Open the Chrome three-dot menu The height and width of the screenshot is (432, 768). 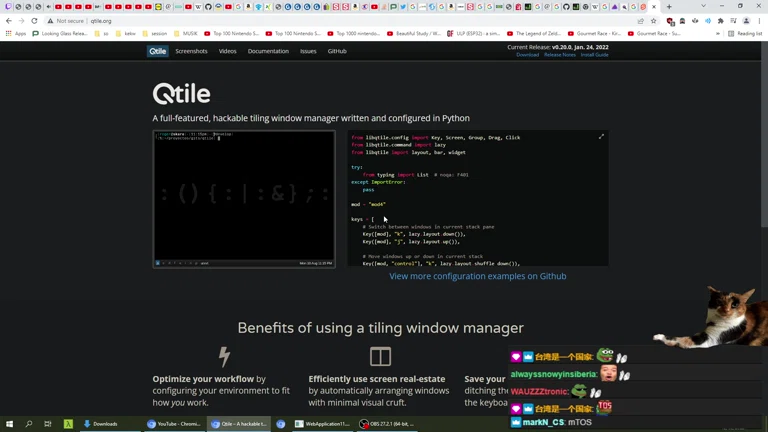(x=759, y=21)
